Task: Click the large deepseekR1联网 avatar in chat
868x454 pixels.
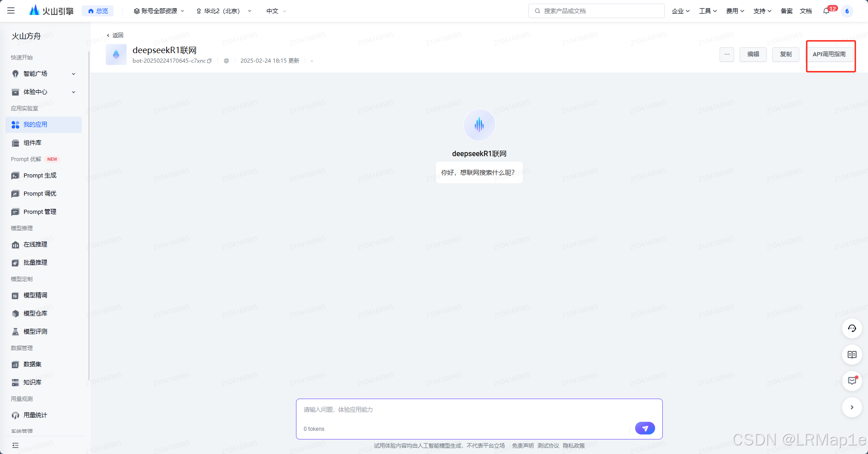Action: [479, 124]
